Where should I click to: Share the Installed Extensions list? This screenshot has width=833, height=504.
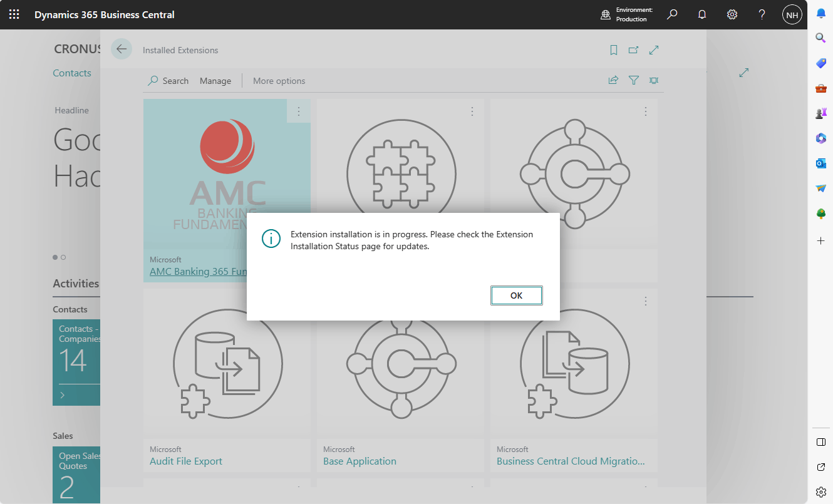pos(614,80)
